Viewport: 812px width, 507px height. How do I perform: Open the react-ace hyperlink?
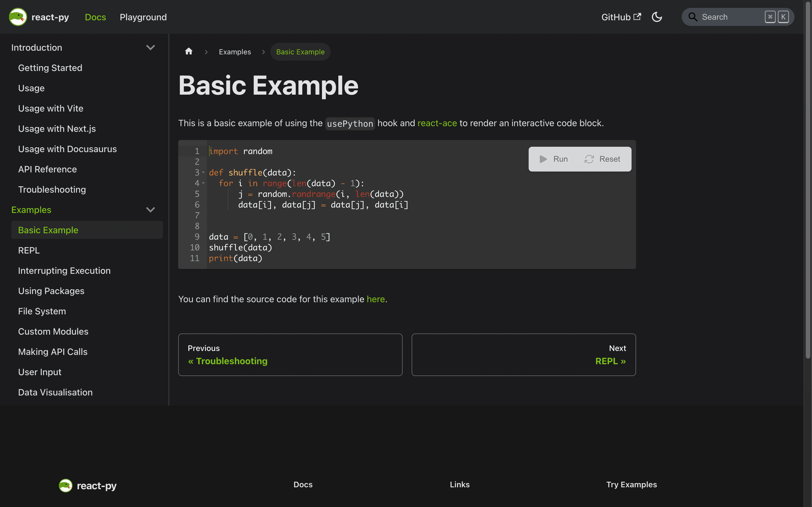tap(437, 123)
